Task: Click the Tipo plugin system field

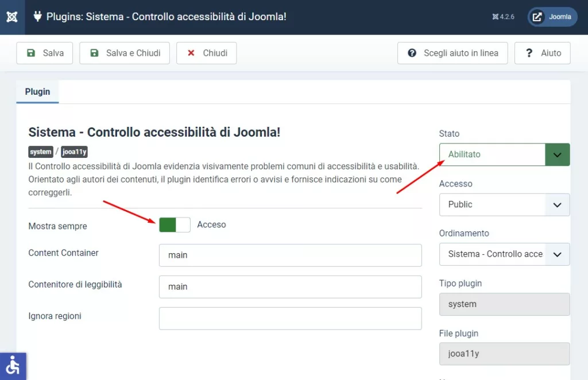Action: 504,304
